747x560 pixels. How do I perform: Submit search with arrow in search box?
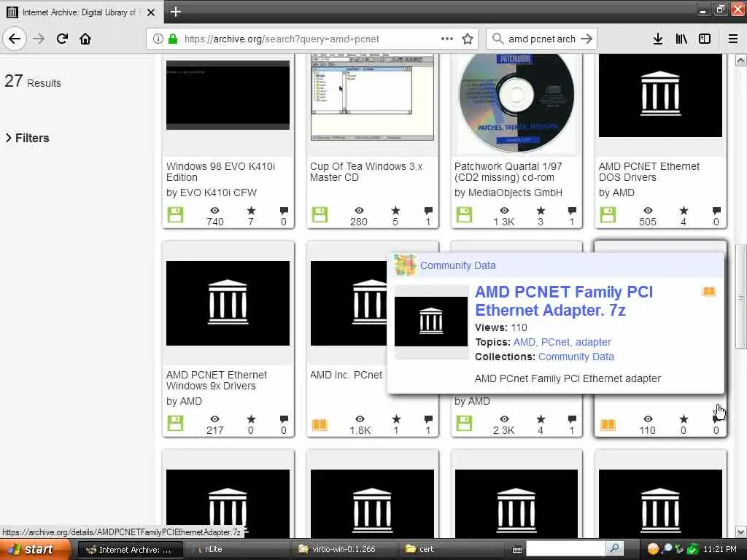(x=587, y=39)
